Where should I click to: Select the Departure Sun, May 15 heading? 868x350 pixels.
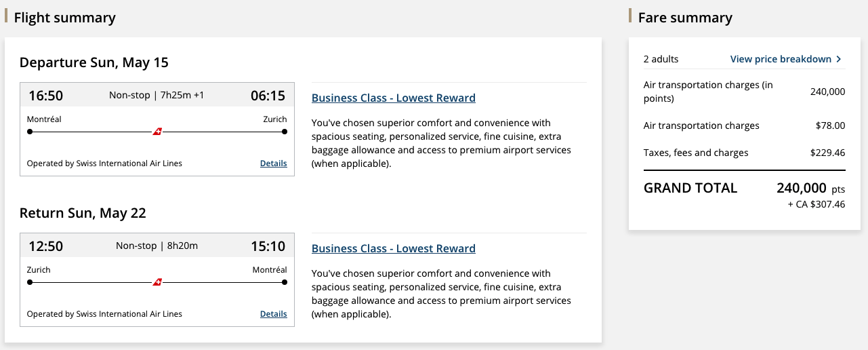[x=94, y=62]
